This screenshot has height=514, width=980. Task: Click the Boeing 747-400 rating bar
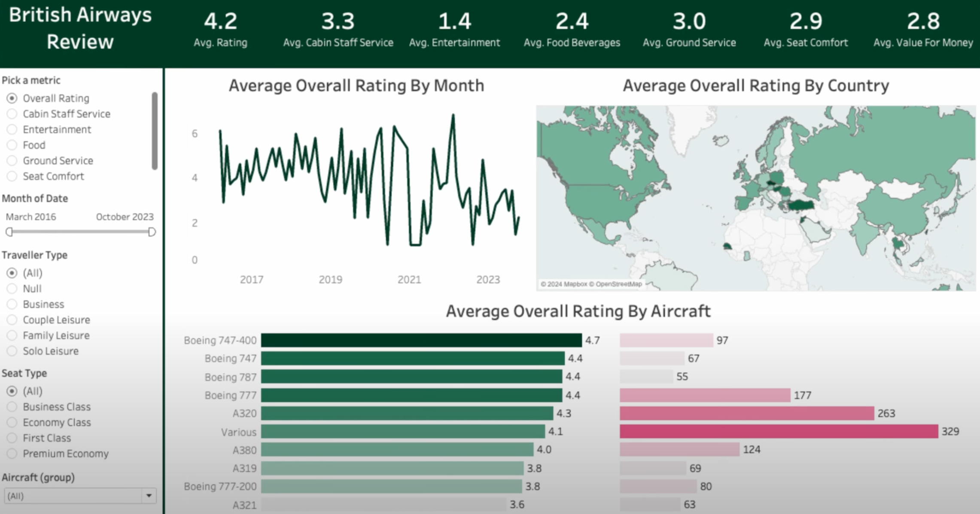tap(421, 340)
